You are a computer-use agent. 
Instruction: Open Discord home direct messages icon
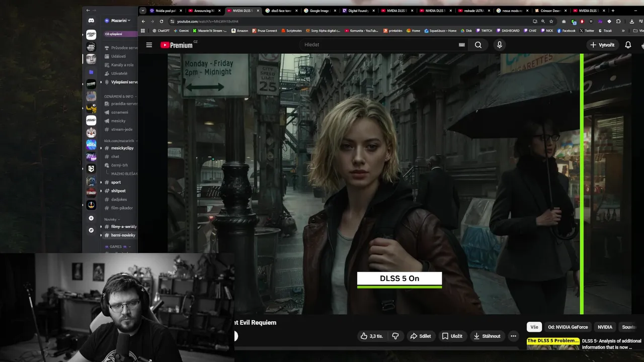[91, 21]
